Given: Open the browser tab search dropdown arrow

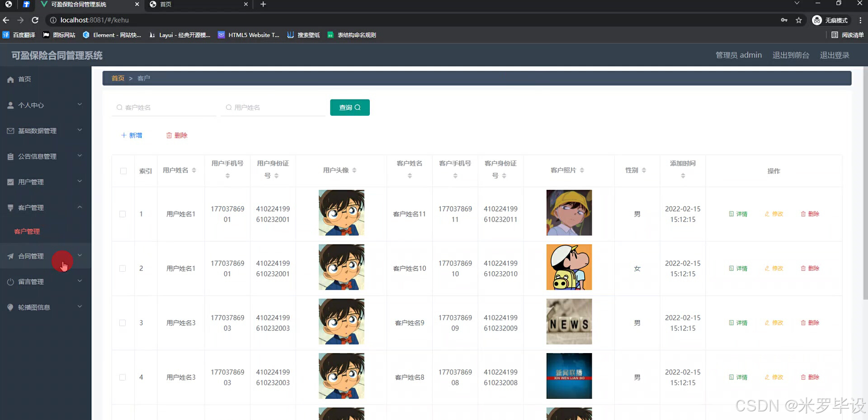Looking at the screenshot, I should (x=797, y=4).
